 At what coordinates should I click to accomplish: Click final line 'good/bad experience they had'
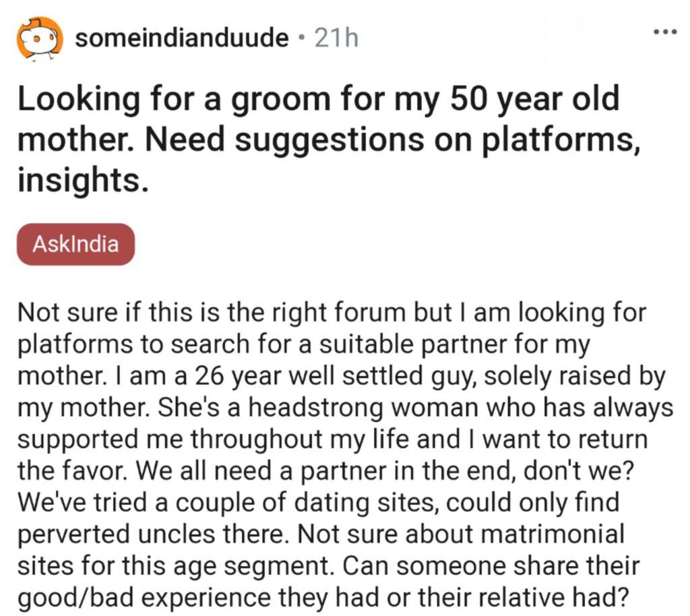(324, 598)
